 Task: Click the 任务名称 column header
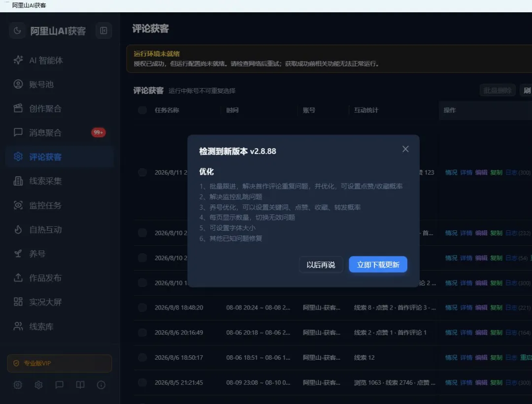point(167,110)
